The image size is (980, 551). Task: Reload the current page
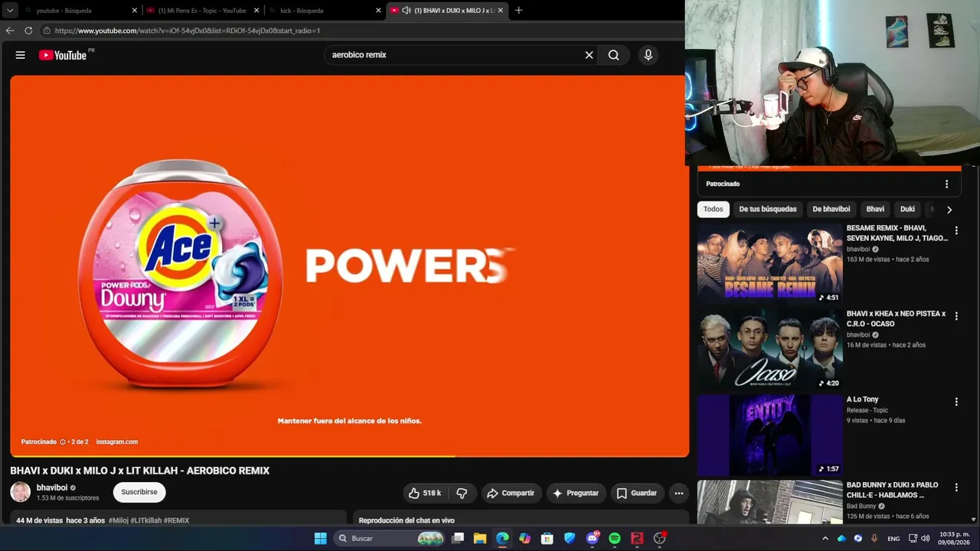tap(28, 31)
